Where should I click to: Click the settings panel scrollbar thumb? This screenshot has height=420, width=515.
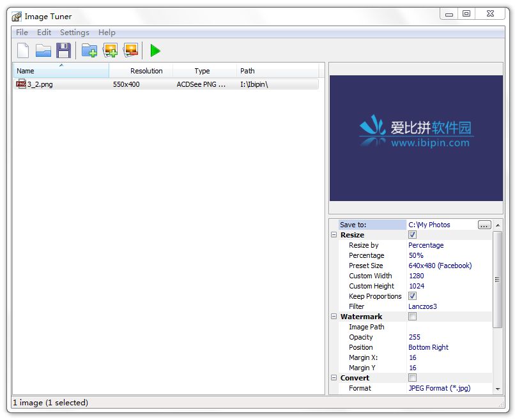[497, 280]
